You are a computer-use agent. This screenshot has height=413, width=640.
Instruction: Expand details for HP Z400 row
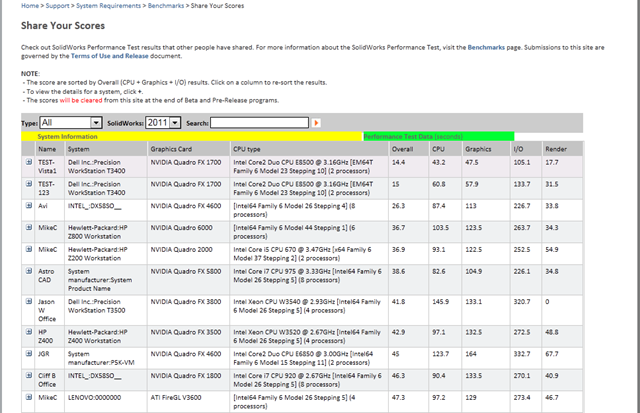[29, 332]
